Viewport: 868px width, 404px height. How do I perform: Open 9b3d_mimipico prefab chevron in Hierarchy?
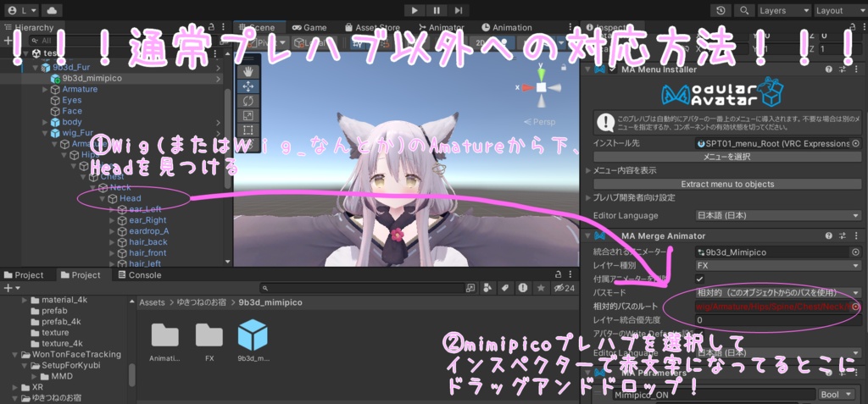click(218, 79)
